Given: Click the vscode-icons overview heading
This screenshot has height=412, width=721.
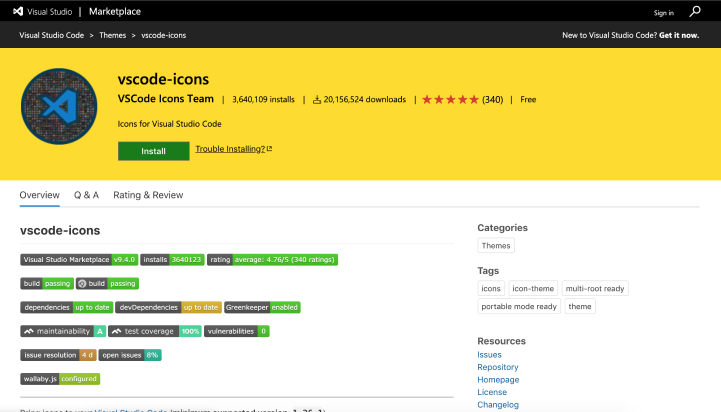Looking at the screenshot, I should (x=60, y=230).
